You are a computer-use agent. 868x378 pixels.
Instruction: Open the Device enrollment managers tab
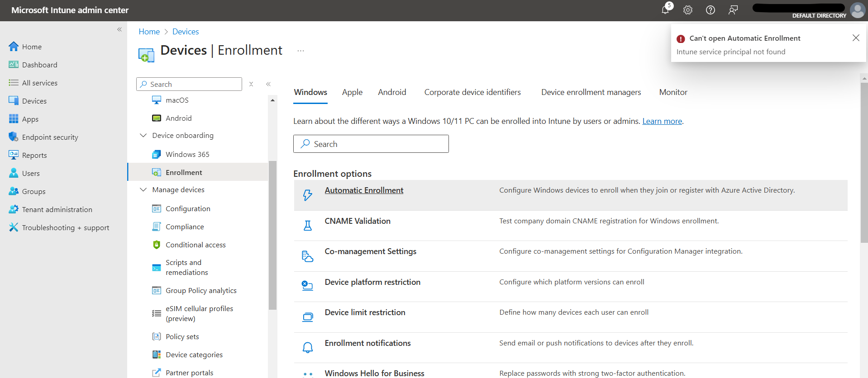coord(591,92)
